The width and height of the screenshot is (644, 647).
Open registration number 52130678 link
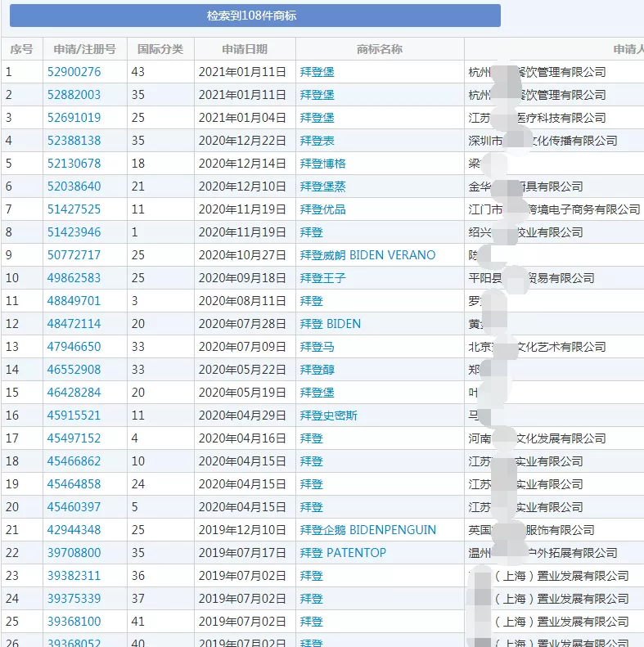click(74, 164)
